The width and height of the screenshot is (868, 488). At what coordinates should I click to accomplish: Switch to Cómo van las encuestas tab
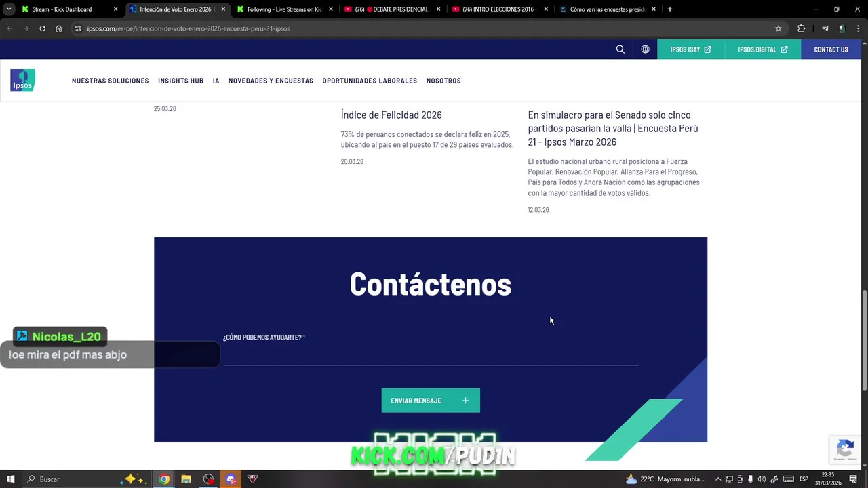coord(608,9)
